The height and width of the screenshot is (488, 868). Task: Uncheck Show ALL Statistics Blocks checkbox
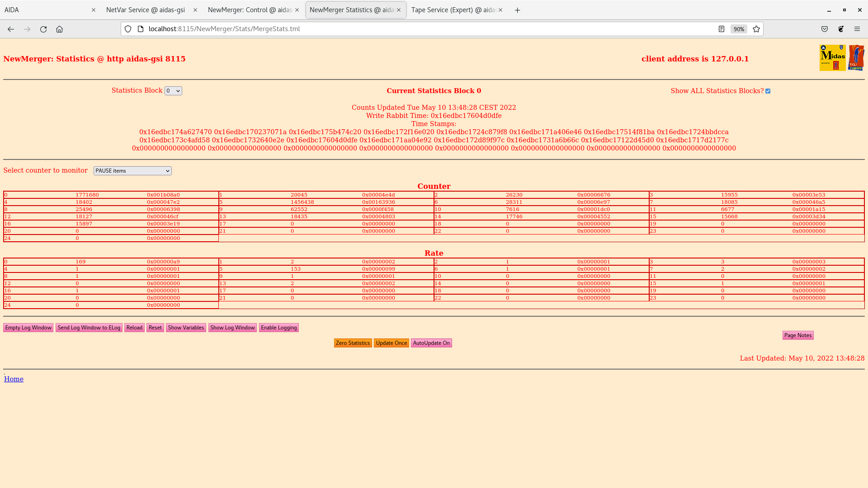tap(768, 91)
